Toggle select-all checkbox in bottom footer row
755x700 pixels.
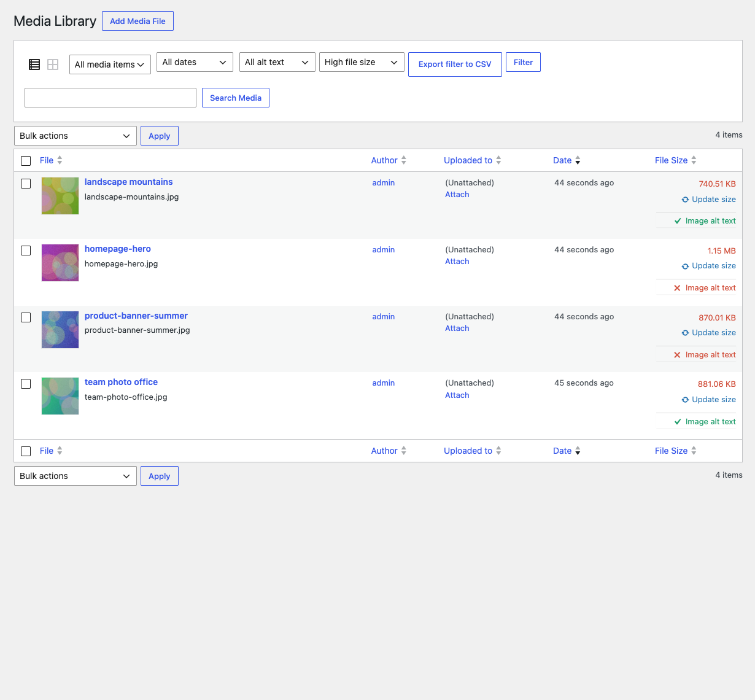[x=26, y=451]
